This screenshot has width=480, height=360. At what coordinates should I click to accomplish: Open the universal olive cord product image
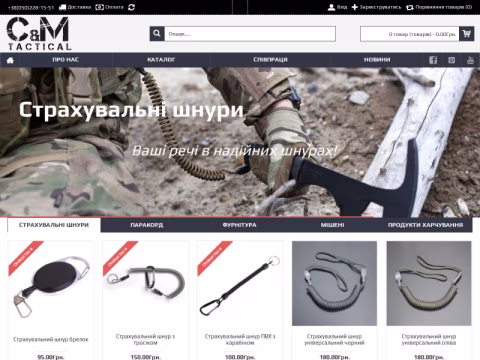[429, 283]
